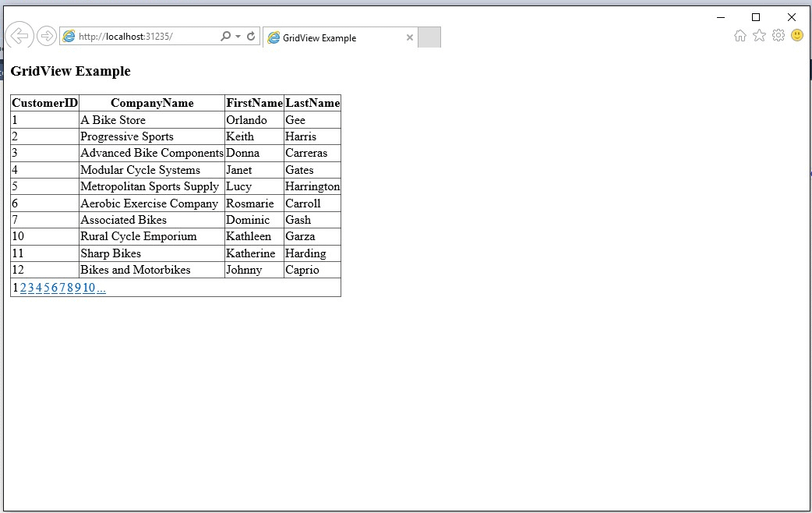Click first name 'Katherine'
812x513 pixels.
(x=251, y=253)
